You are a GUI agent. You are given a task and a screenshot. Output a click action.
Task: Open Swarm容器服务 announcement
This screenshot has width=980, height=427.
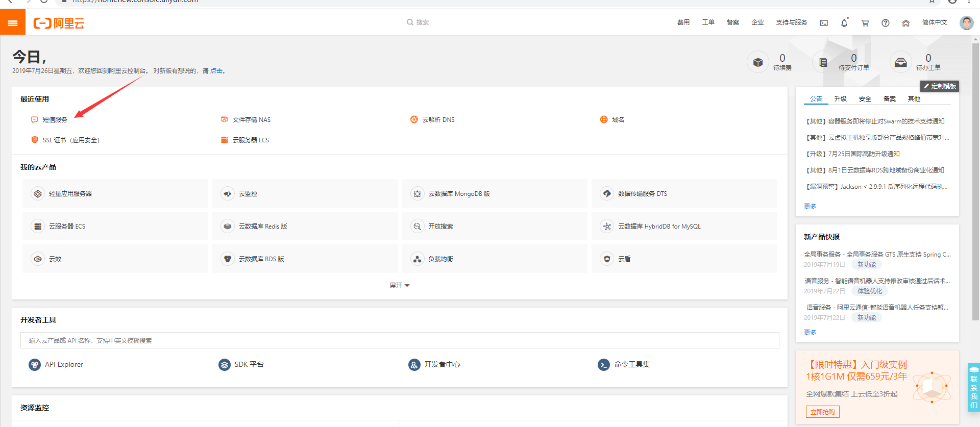click(875, 121)
